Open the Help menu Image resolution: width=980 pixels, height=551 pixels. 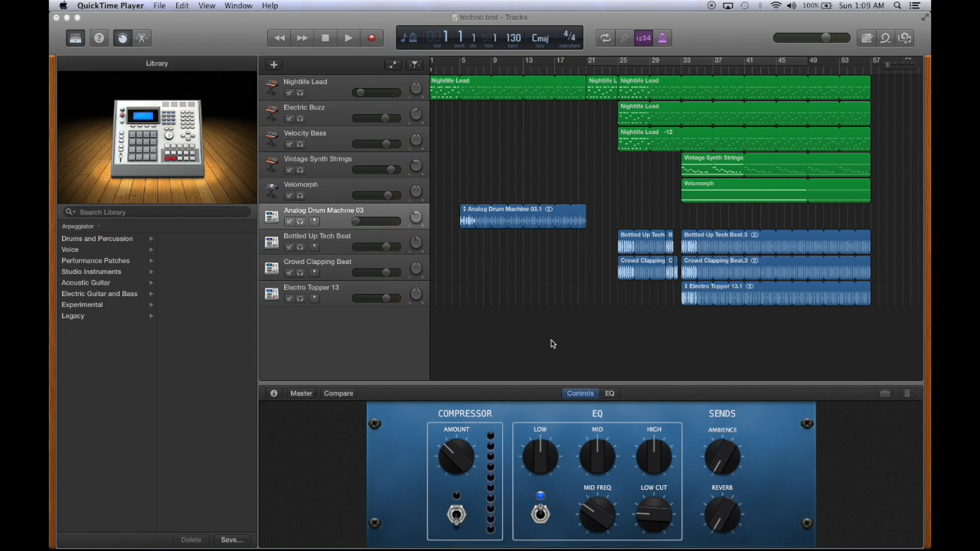(x=270, y=5)
